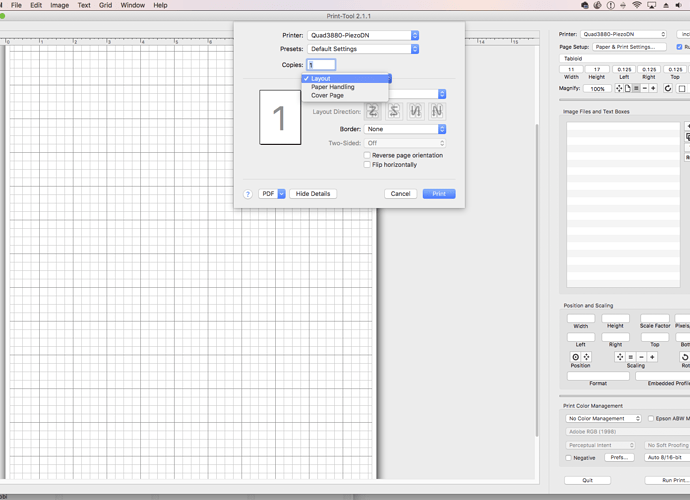Choose Layout in the popup menu
This screenshot has width=690, height=500.
pyautogui.click(x=345, y=78)
